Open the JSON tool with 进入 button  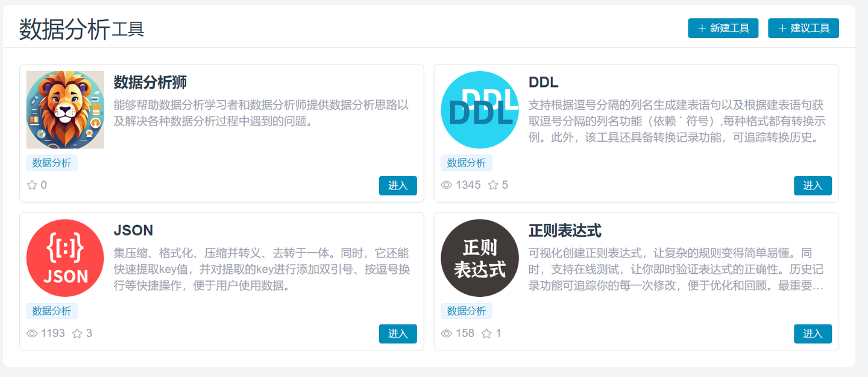click(398, 334)
